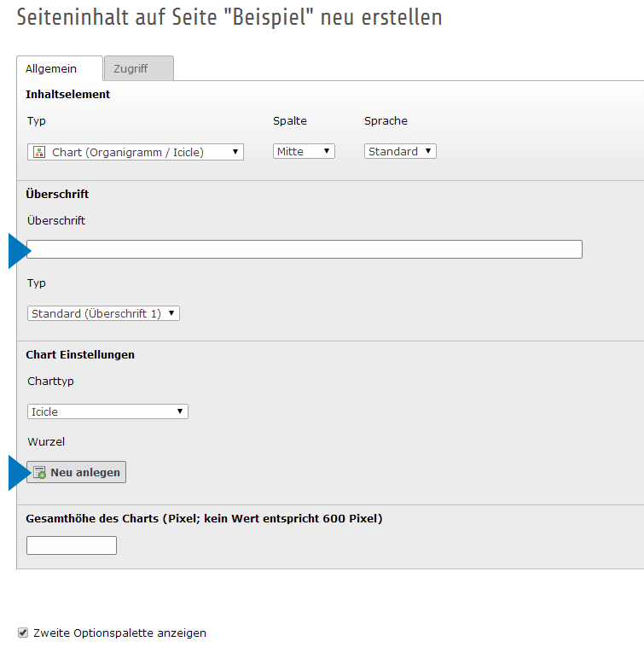Click the organigram icon in the Typ dropdown
644x659 pixels.
38,152
